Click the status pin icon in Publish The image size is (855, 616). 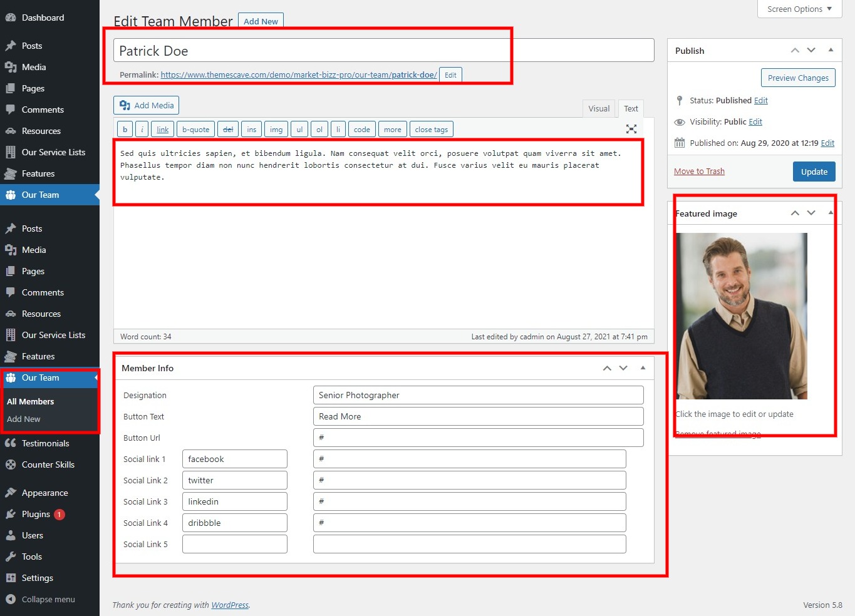[x=680, y=100]
